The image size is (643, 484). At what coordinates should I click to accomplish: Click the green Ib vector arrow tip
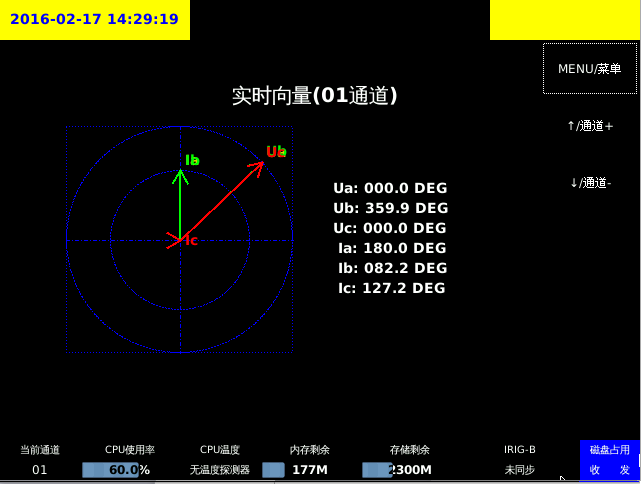(180, 173)
